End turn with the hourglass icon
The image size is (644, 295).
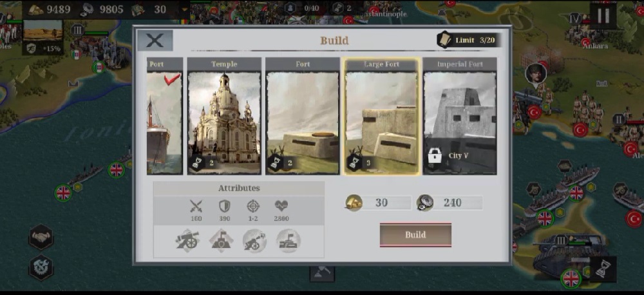click(601, 269)
